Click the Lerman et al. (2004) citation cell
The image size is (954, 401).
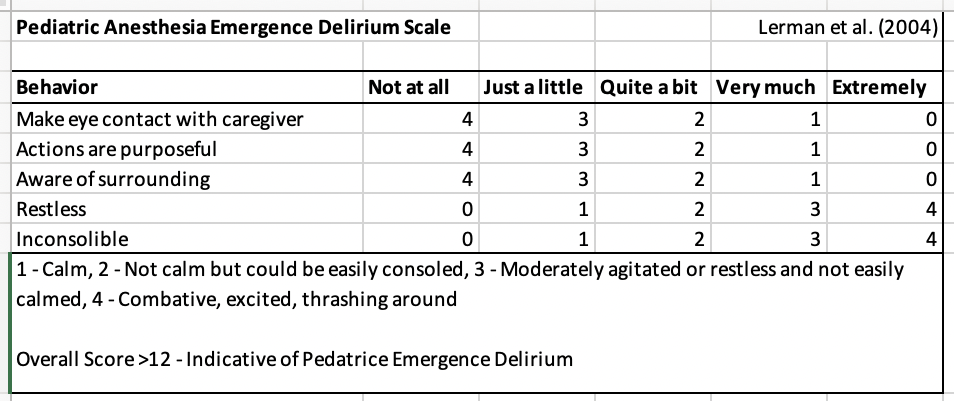(847, 27)
